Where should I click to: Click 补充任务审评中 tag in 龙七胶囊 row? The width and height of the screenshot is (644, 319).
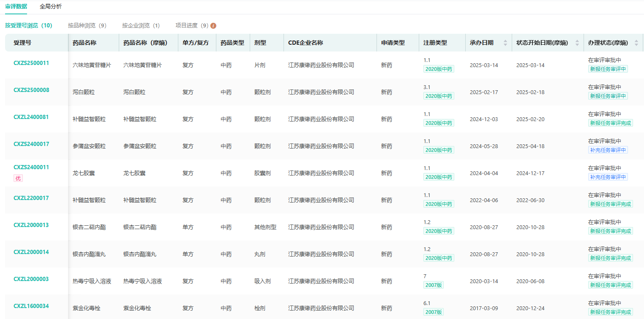click(x=608, y=177)
